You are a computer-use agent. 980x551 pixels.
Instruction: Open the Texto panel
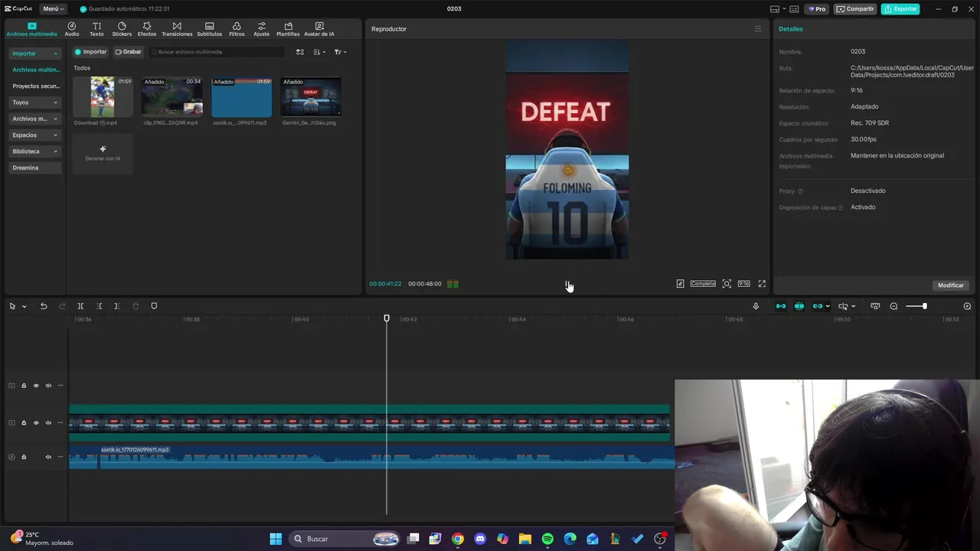click(96, 29)
